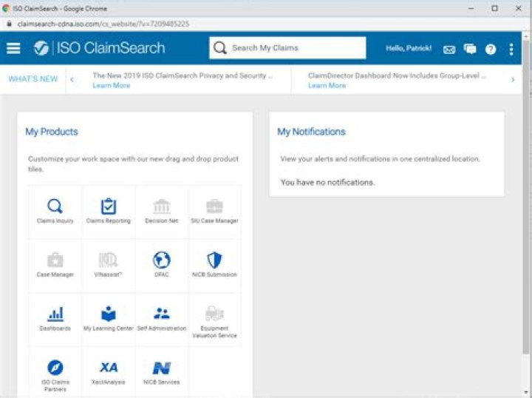Open the XactAnalysis XA tile
The height and width of the screenshot is (398, 532).
click(108, 373)
